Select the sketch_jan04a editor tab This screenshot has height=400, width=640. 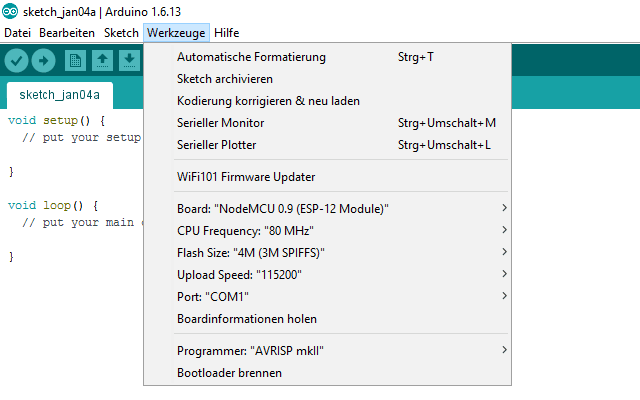60,95
